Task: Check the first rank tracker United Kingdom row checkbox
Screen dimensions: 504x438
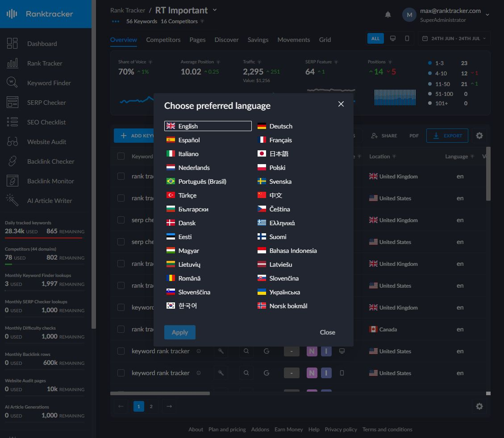Action: (x=121, y=176)
